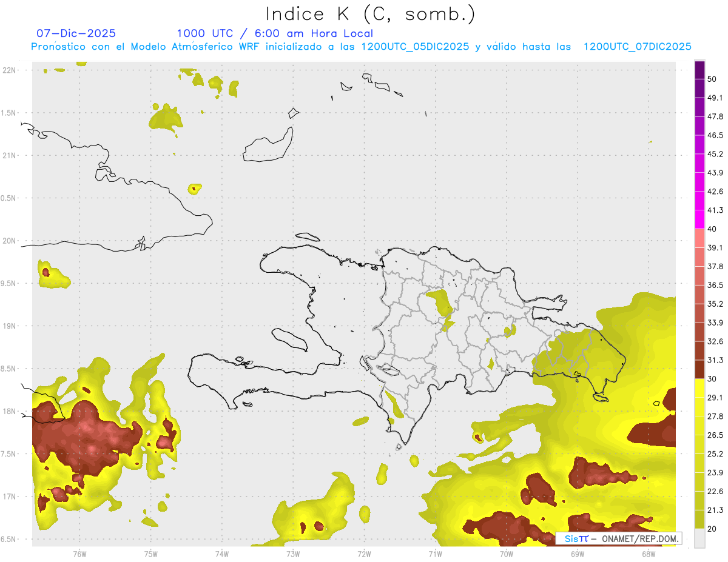Screen dimensions: 728x562
Task: Click colorbar label '29.1'
Action: pos(715,398)
